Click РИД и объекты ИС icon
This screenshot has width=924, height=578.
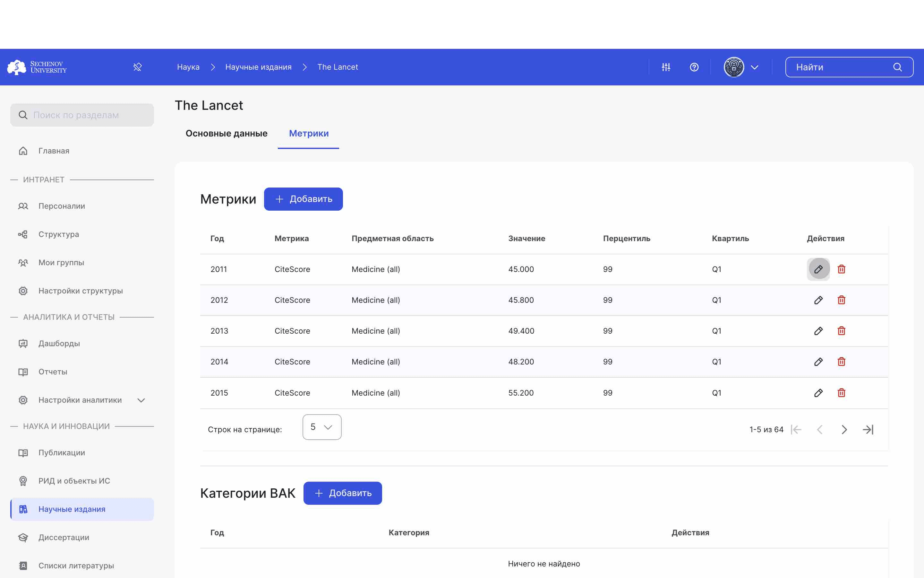click(23, 481)
